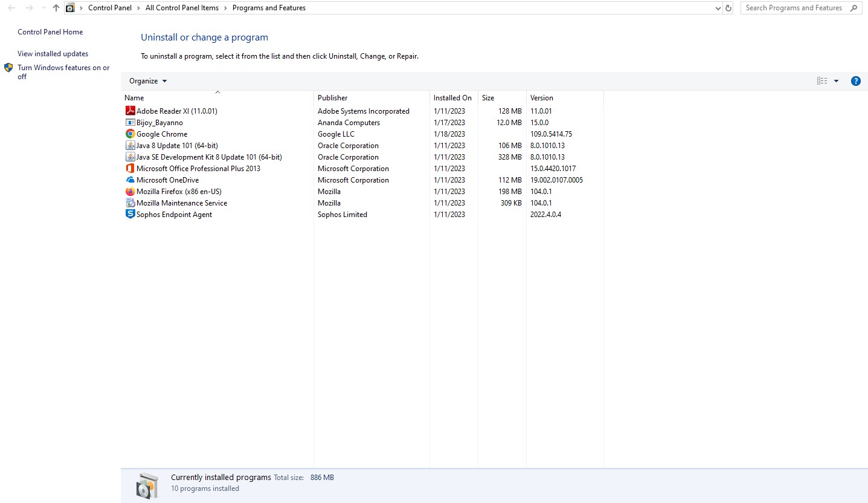Sort programs by Installed On column
Viewport: 868px width, 503px height.
pyautogui.click(x=454, y=97)
